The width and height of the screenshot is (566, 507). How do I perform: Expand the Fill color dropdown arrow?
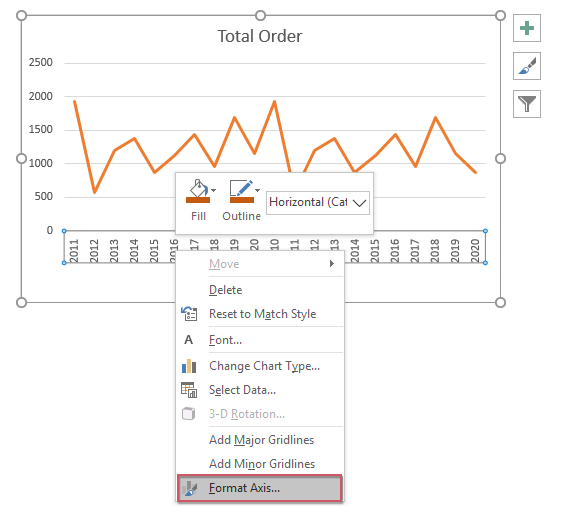(x=214, y=190)
